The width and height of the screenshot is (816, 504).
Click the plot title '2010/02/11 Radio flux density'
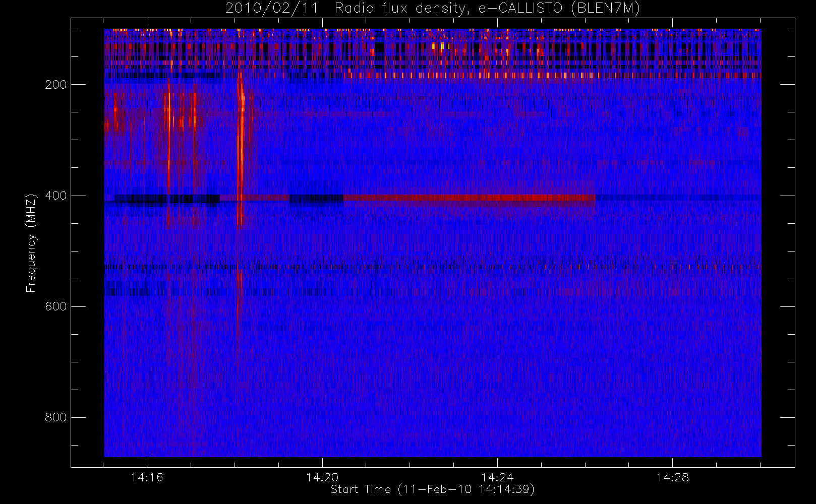point(432,9)
